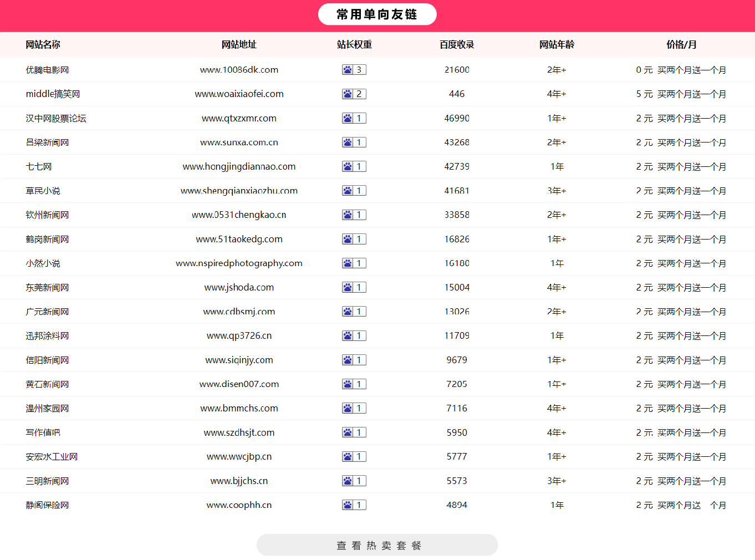Click the Baidu index value 446
The width and height of the screenshot is (755, 560).
(x=457, y=94)
